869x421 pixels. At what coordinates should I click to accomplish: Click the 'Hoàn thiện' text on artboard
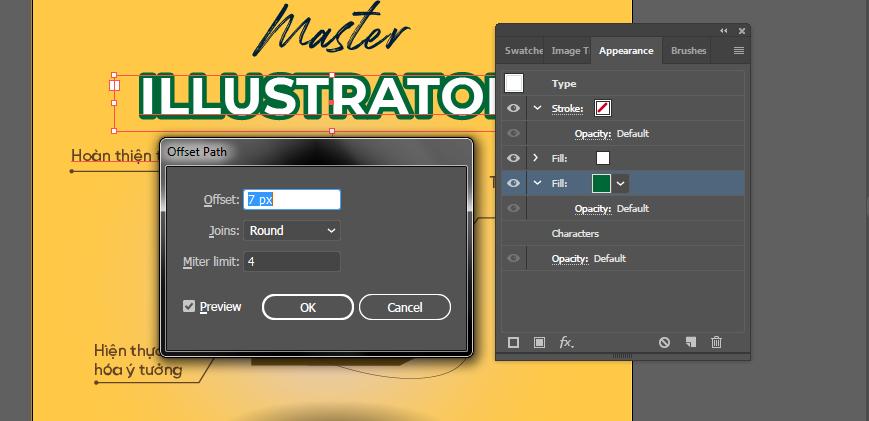click(115, 156)
